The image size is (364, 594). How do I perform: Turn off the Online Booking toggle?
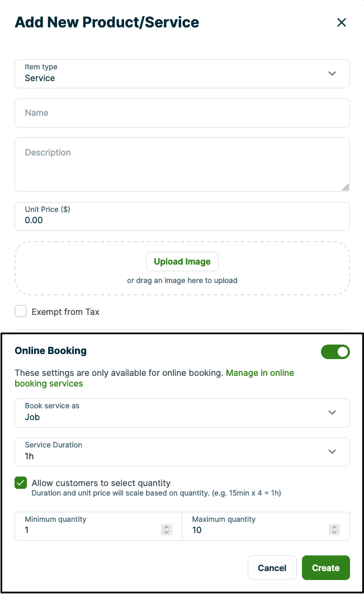point(335,352)
